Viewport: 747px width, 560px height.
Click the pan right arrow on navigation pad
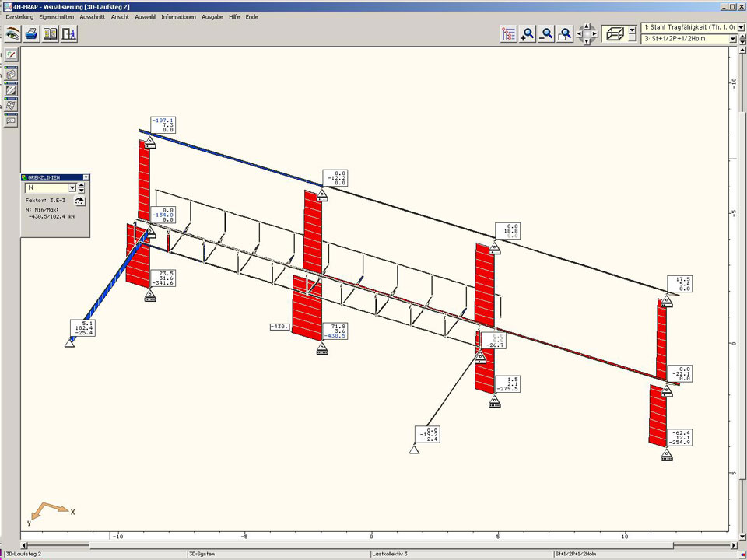click(596, 34)
